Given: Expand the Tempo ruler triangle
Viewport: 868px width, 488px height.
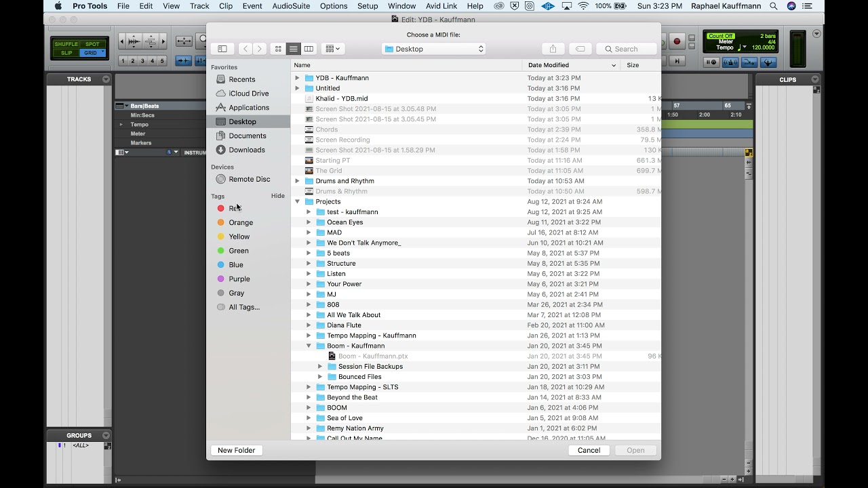Looking at the screenshot, I should (x=121, y=125).
